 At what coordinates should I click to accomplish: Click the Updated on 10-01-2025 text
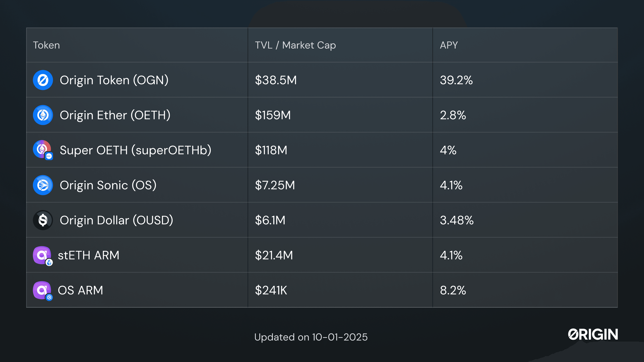click(311, 337)
